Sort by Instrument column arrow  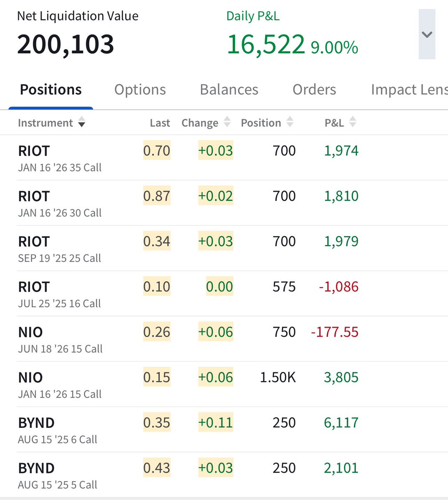[x=82, y=122]
